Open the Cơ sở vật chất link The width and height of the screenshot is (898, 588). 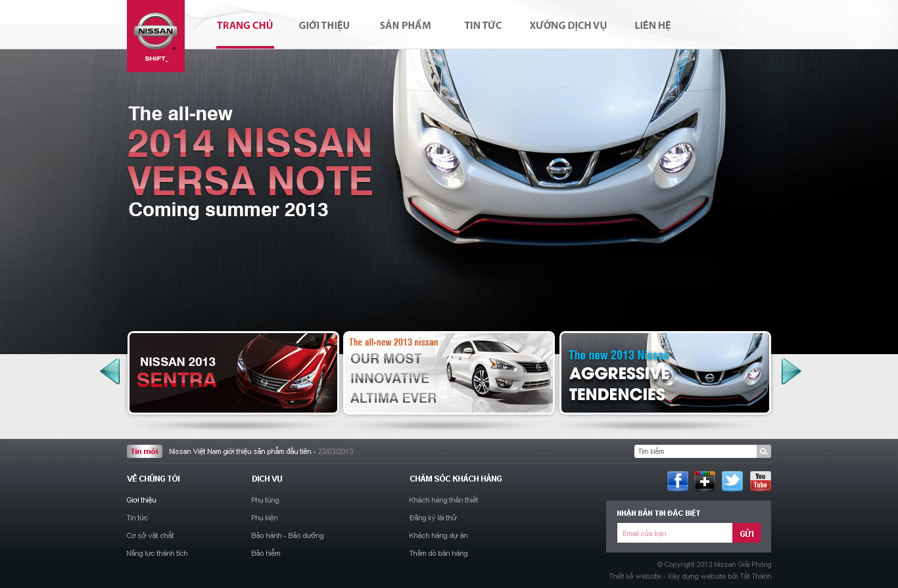[x=151, y=535]
